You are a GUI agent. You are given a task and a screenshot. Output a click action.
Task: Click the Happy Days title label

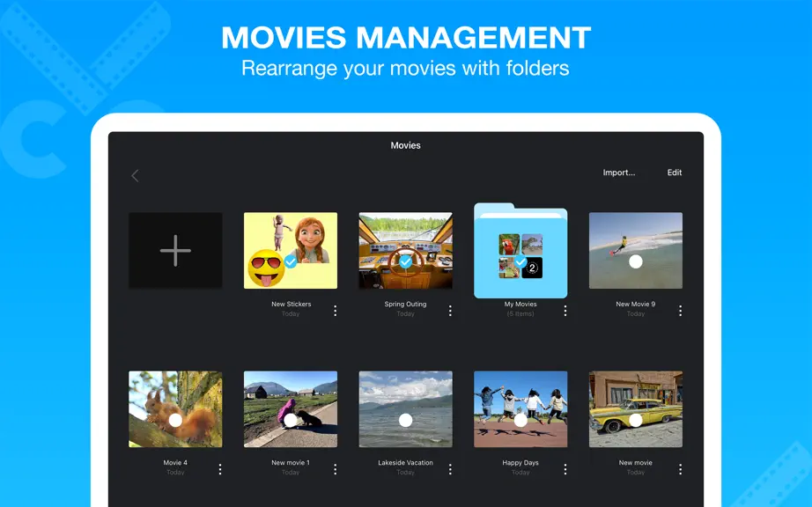click(520, 462)
